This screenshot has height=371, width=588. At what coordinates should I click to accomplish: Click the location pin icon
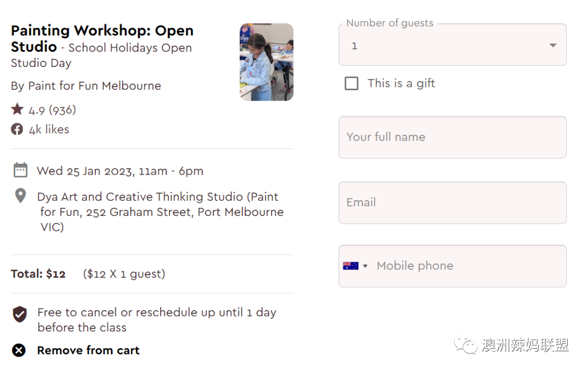[x=20, y=196]
